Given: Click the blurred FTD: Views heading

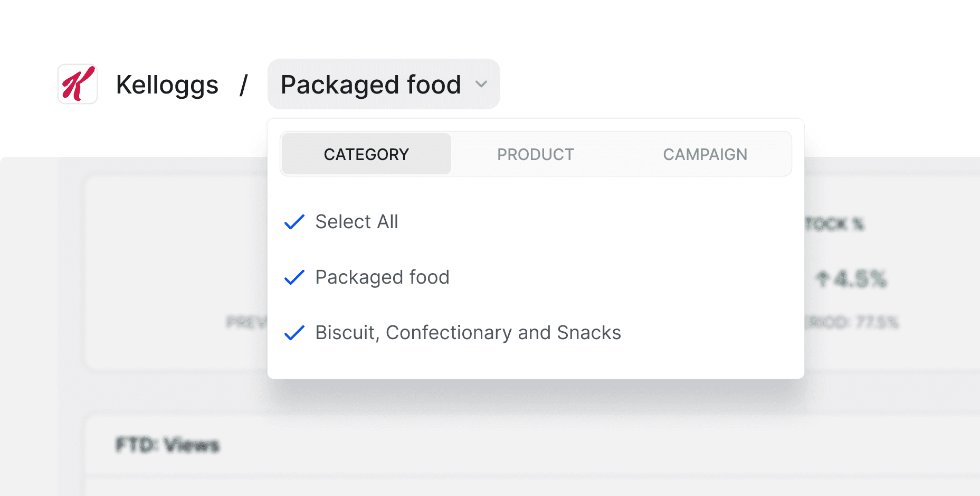Looking at the screenshot, I should (x=167, y=445).
